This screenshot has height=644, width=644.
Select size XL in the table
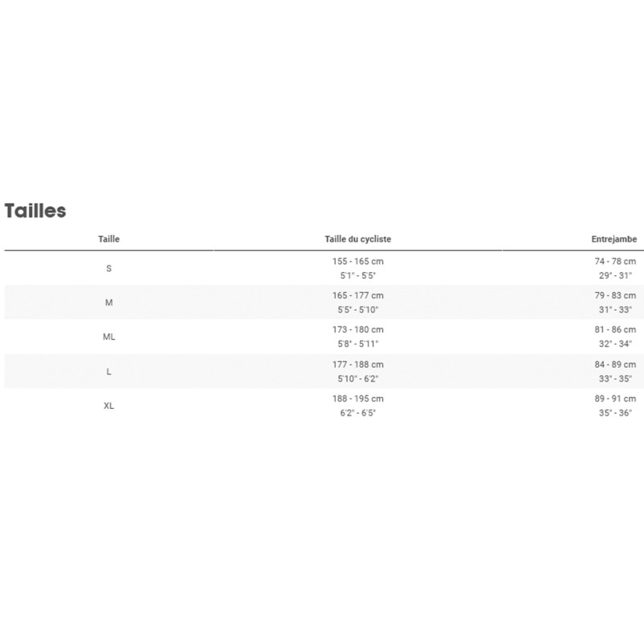coord(109,406)
